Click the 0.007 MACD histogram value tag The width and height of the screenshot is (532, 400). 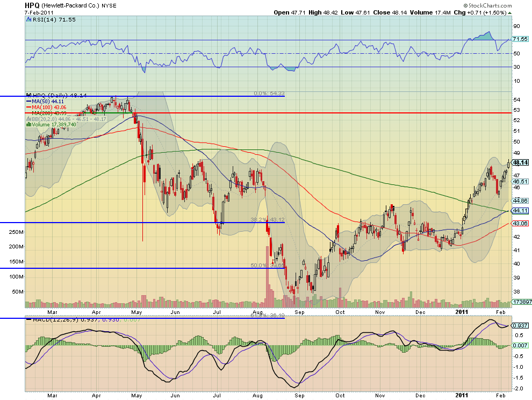[520, 345]
